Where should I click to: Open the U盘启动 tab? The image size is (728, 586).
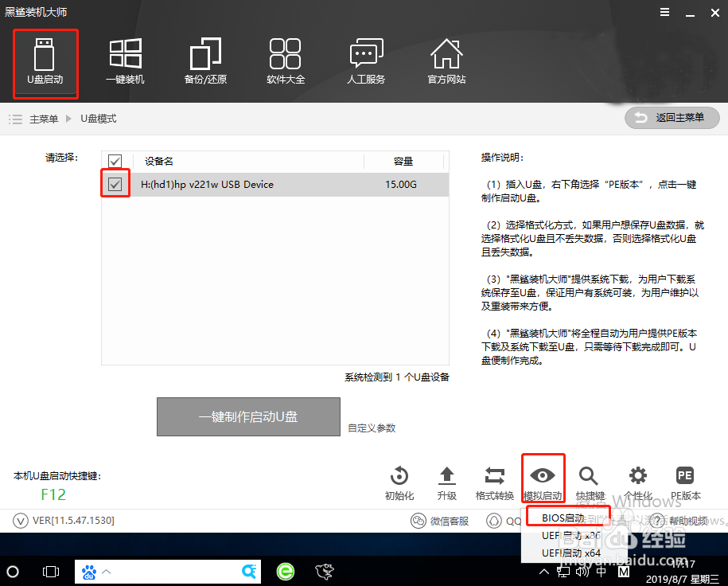[x=45, y=62]
